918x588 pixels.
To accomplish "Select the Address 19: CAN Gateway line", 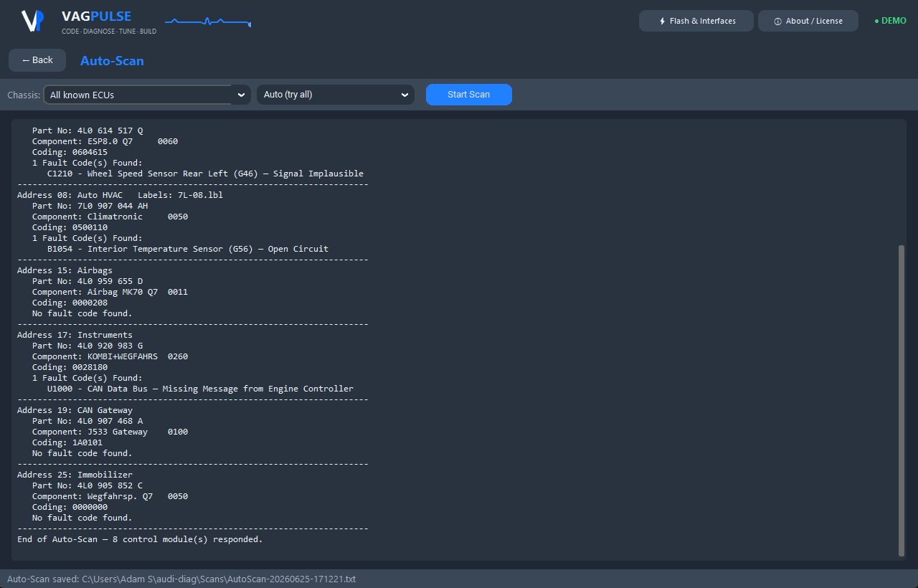I will tap(75, 410).
